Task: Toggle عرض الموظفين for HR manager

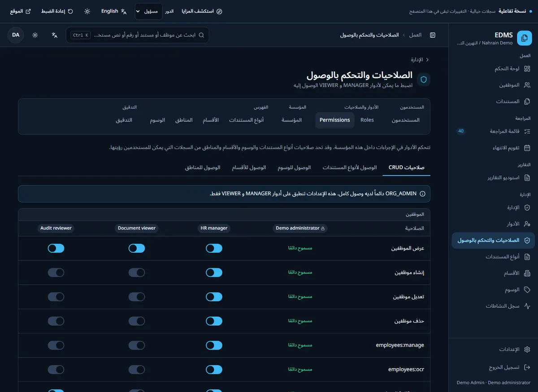Action: click(214, 248)
